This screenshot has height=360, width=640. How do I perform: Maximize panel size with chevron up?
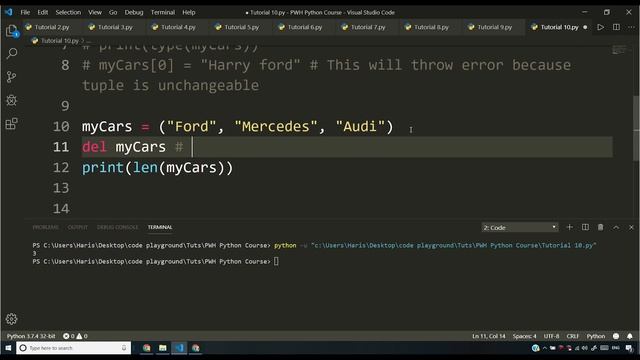pos(616,227)
